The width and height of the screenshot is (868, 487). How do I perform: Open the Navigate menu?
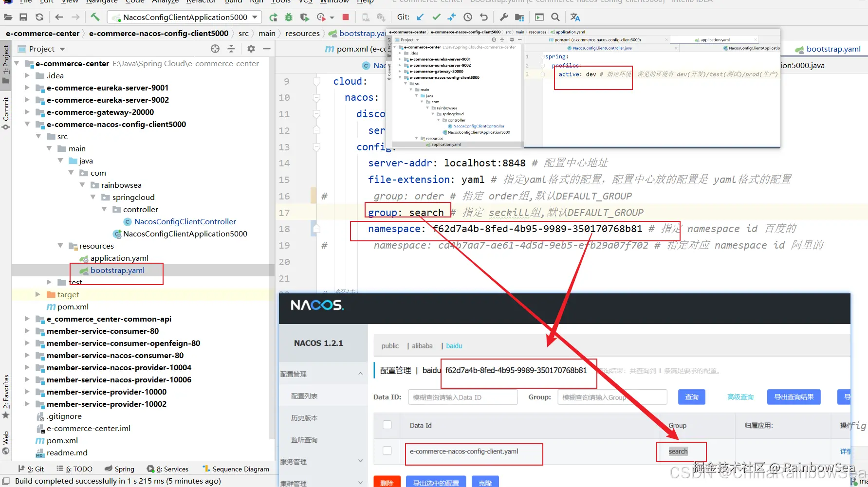(x=102, y=1)
